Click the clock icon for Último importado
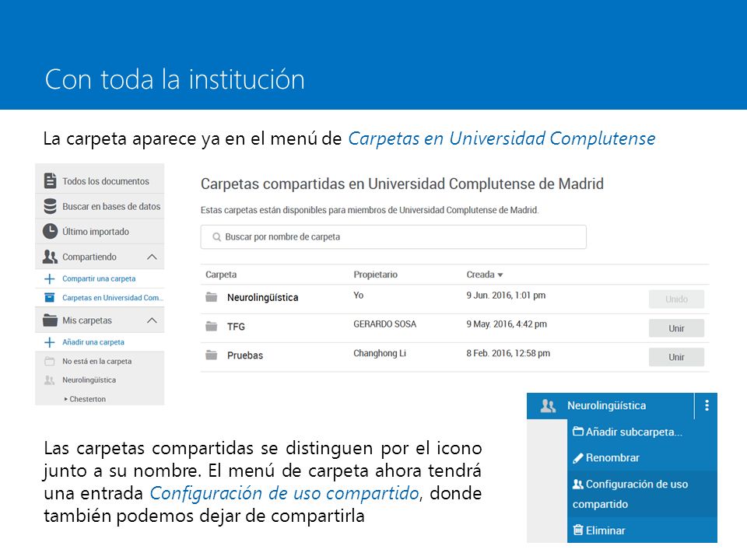 point(50,232)
